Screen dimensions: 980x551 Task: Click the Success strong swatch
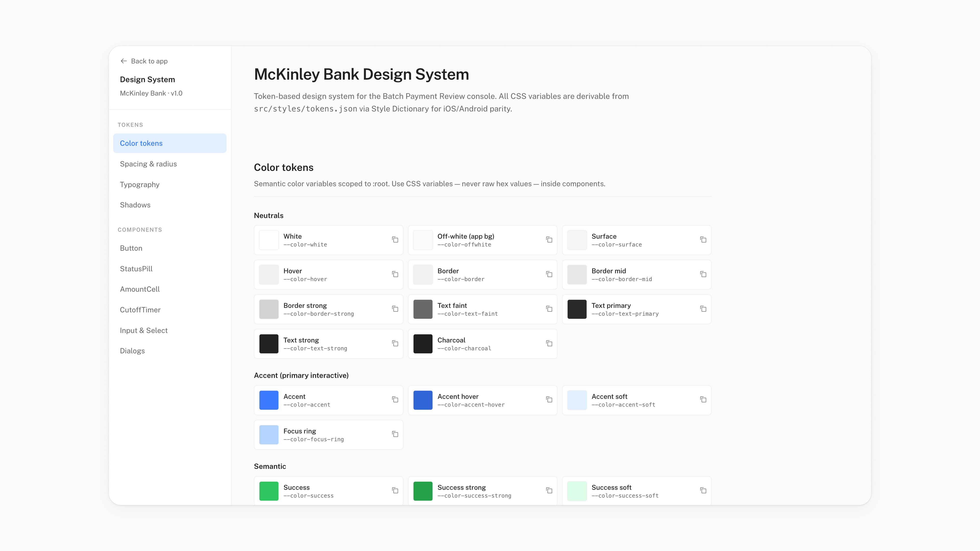[423, 491]
